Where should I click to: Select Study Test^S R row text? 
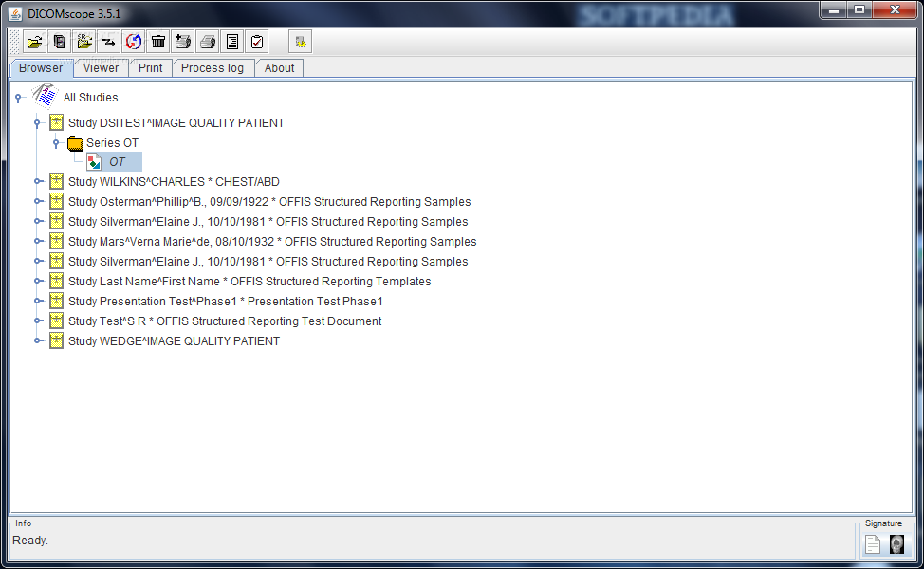[225, 321]
